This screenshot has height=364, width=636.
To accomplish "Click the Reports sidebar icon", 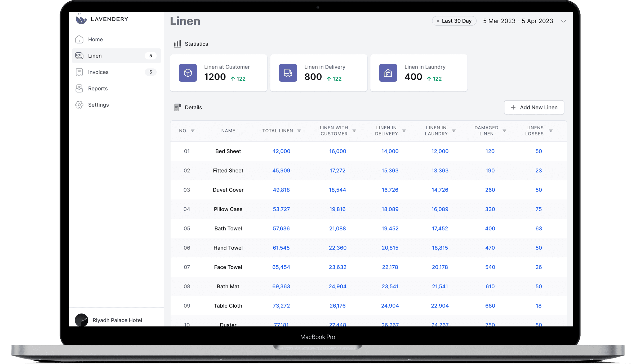I will [79, 88].
